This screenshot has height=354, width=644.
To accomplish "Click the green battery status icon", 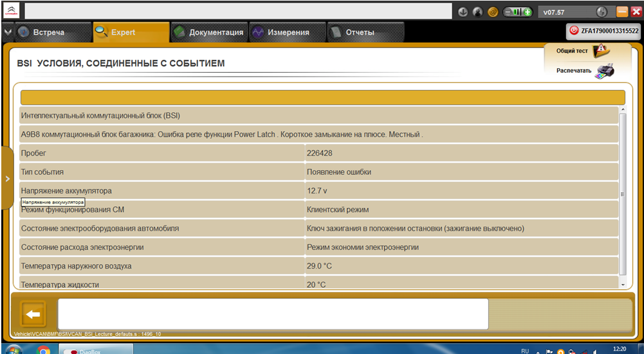I will [x=518, y=12].
